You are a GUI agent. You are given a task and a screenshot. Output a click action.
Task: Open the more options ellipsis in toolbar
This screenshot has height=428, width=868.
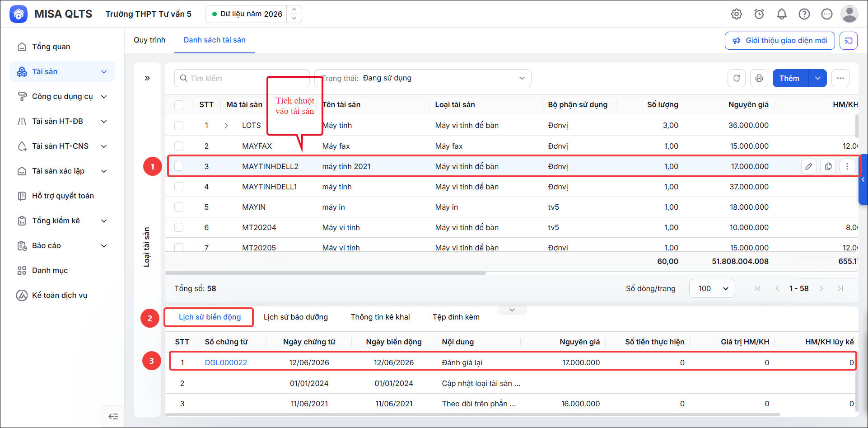click(x=840, y=78)
